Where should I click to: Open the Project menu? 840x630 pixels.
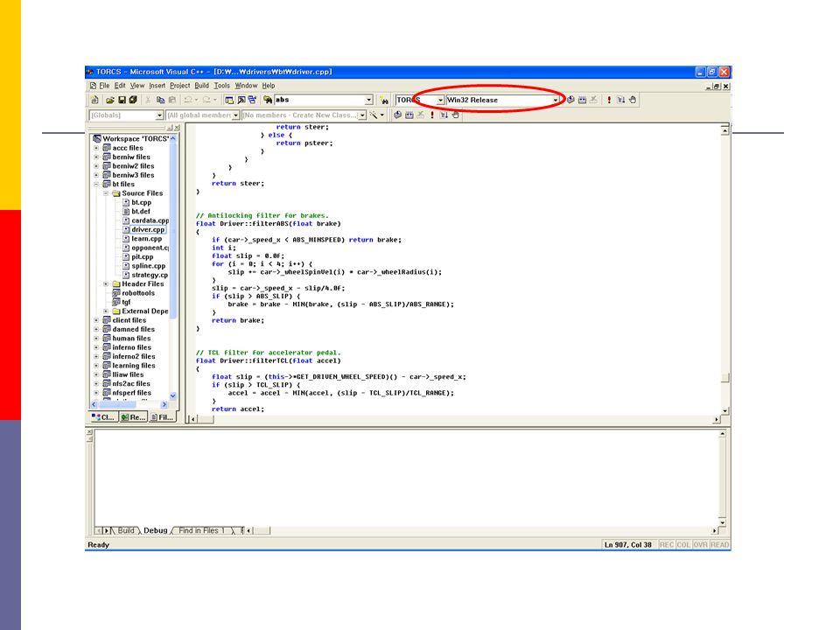tap(180, 85)
